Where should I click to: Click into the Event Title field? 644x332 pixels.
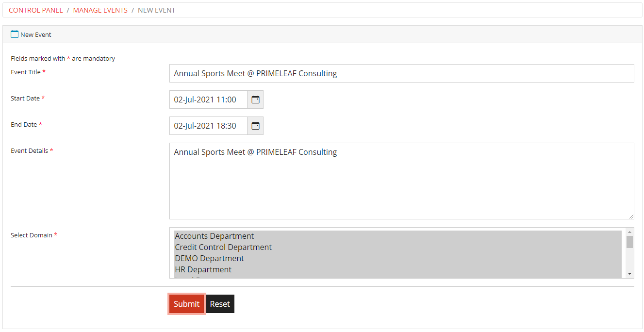coord(401,73)
